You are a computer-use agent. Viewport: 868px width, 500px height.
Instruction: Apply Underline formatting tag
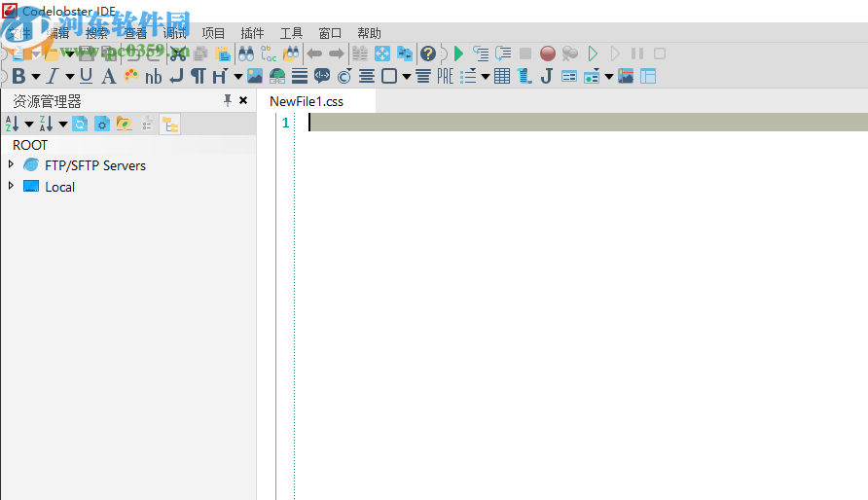click(86, 76)
